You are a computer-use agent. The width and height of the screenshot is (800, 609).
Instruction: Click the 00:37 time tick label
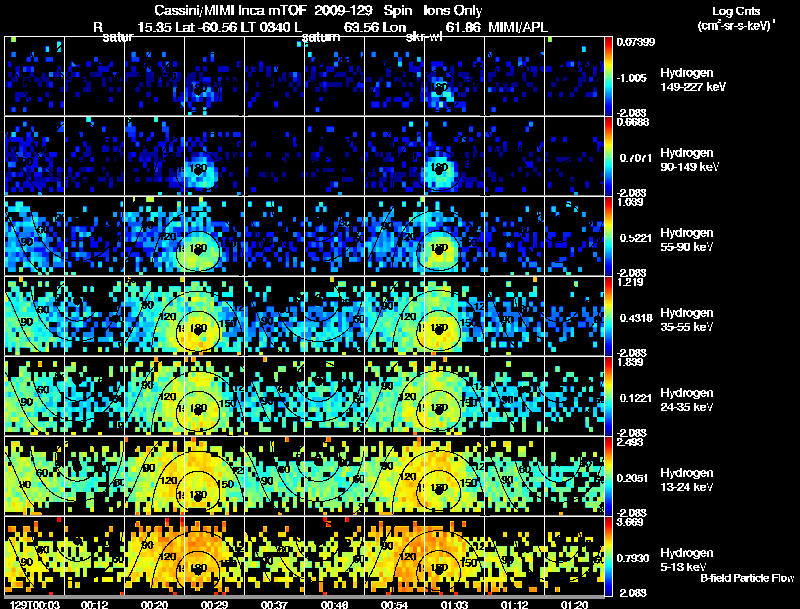tap(274, 605)
